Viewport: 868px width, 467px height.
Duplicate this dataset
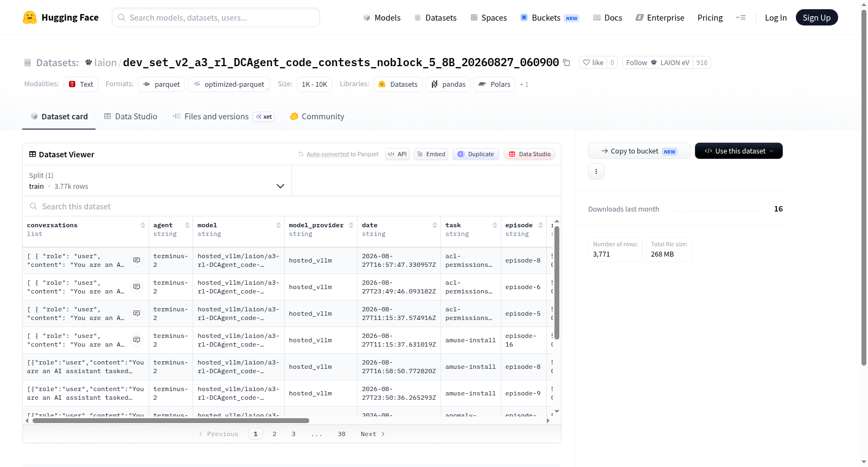(476, 154)
